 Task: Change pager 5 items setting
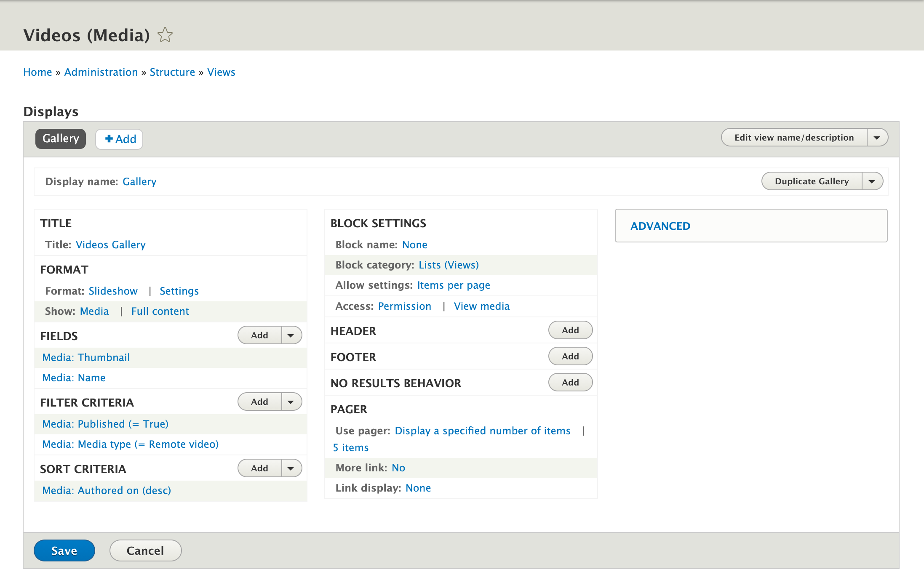click(351, 447)
